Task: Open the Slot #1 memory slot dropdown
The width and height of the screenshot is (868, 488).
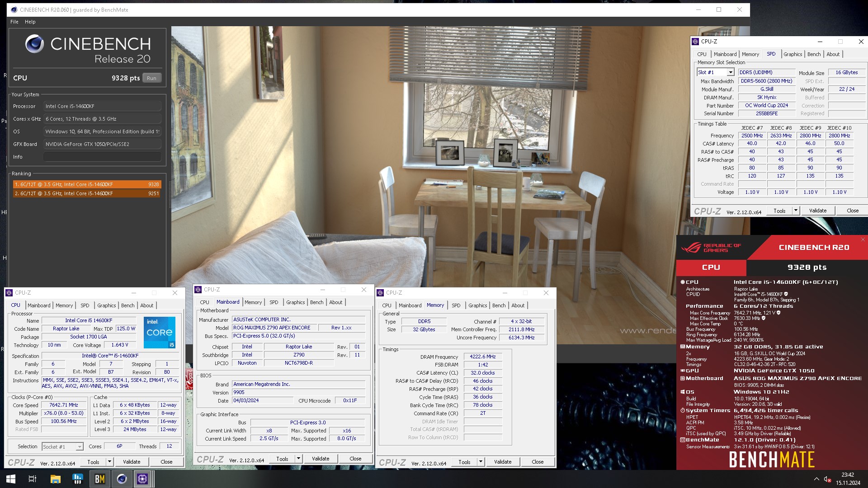Action: (730, 72)
